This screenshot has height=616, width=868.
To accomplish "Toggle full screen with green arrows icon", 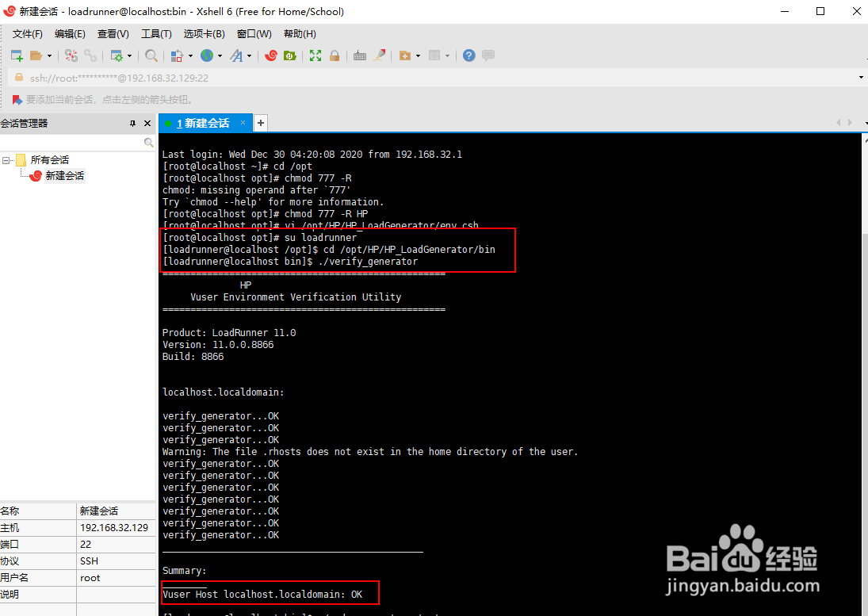I will 315,55.
